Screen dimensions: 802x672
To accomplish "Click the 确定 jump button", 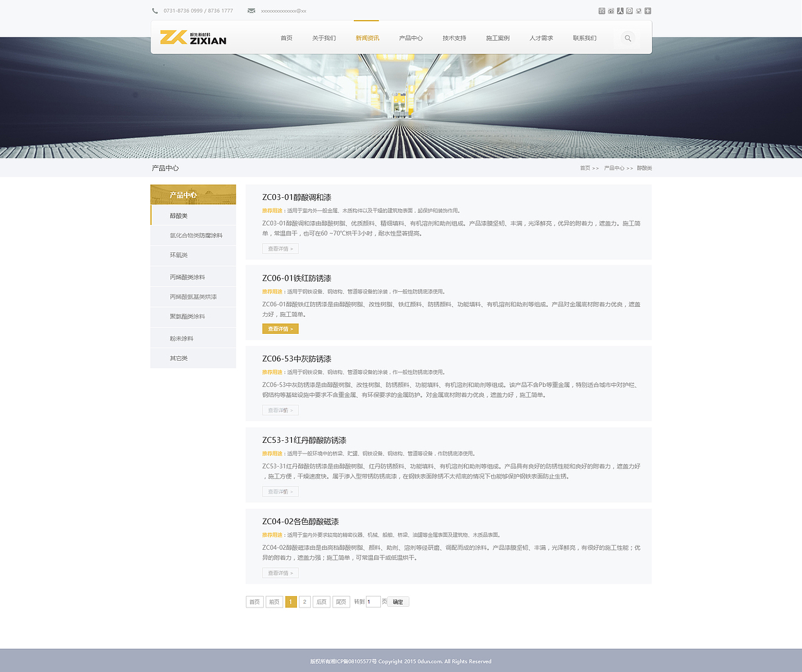I will tap(398, 602).
